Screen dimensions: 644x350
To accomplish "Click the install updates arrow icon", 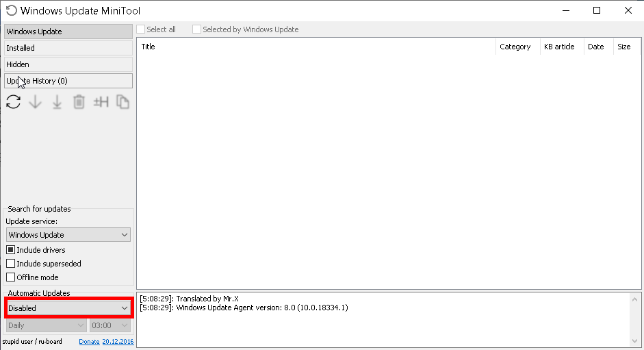I will (57, 101).
